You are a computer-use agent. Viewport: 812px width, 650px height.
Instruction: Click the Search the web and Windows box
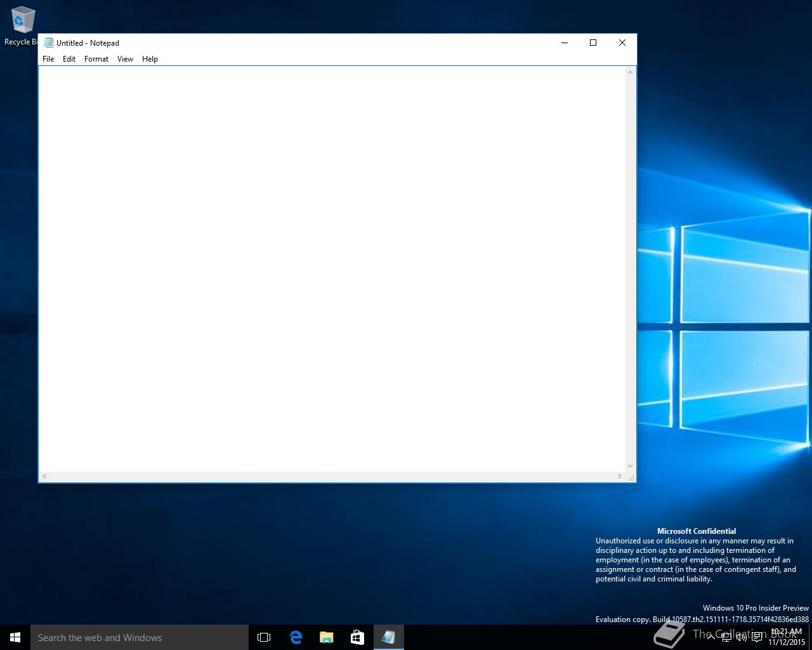click(x=140, y=637)
